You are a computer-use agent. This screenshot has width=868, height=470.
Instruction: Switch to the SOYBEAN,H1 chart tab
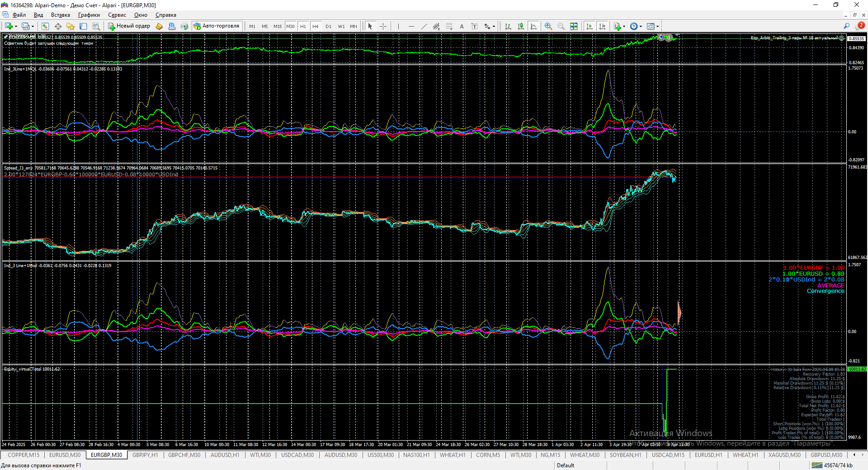point(625,455)
